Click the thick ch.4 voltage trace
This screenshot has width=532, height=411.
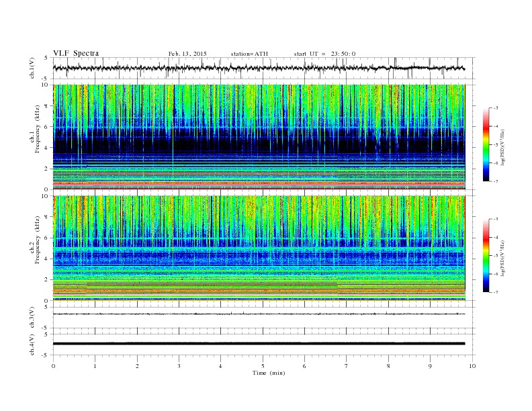259,344
